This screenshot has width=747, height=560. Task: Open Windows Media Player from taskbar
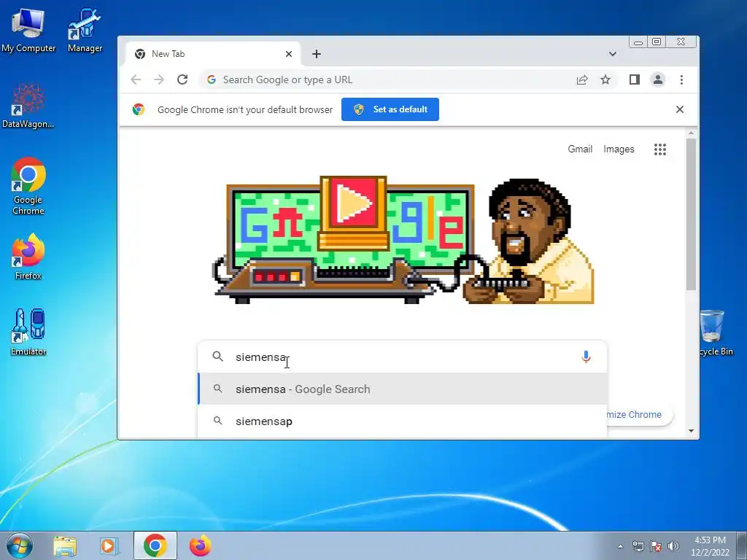click(x=109, y=545)
